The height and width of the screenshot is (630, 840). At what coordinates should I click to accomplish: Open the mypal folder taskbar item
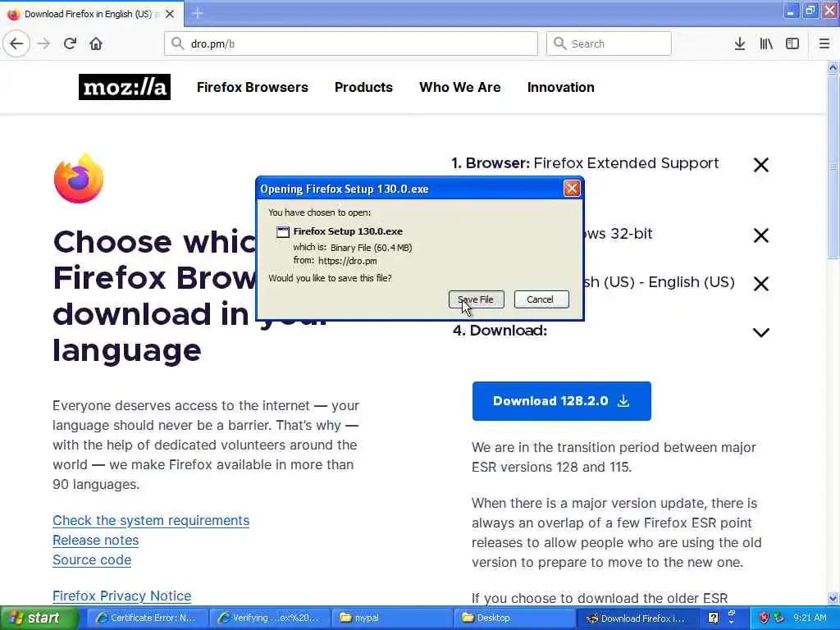[391, 619]
